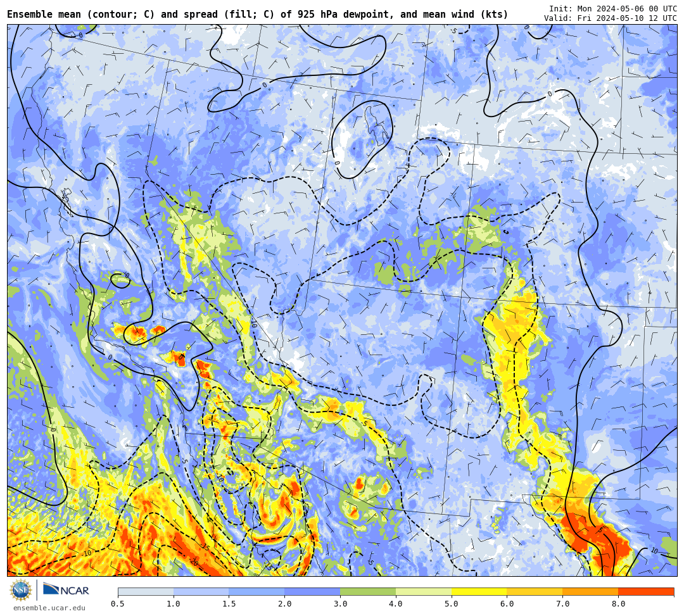
Task: Click the colorbar label 1.0
Action: (174, 604)
